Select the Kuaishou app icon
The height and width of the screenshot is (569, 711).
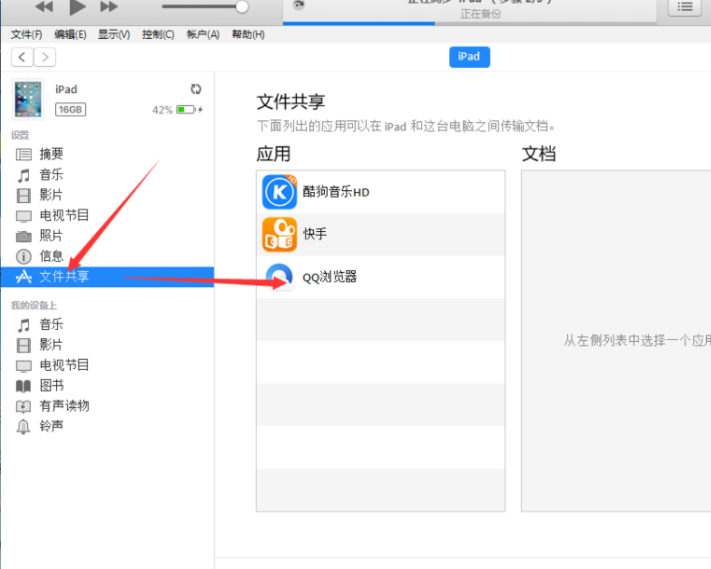pyautogui.click(x=279, y=235)
